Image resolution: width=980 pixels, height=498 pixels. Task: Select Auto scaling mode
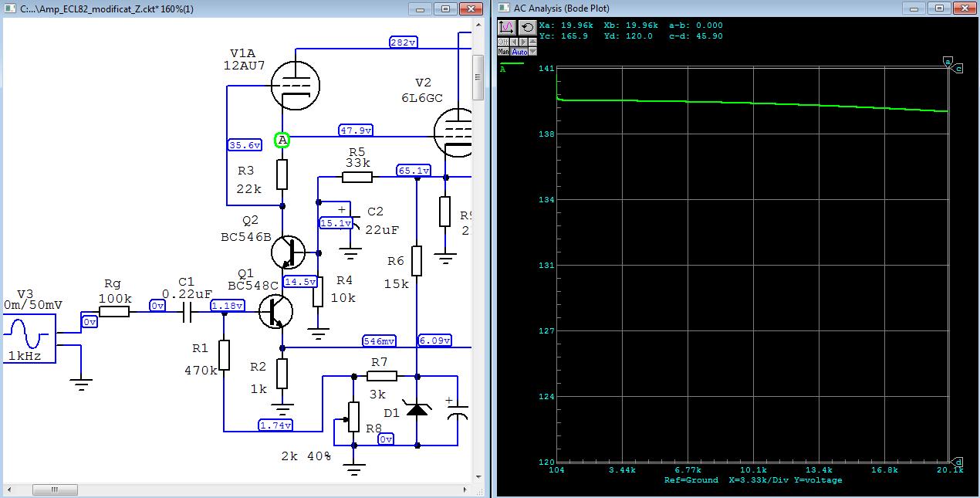[519, 51]
